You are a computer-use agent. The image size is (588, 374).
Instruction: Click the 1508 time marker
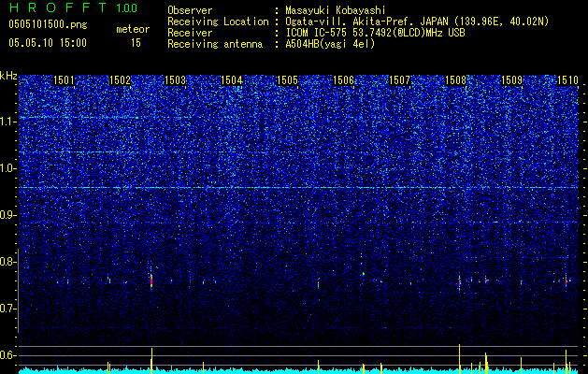[x=455, y=80]
